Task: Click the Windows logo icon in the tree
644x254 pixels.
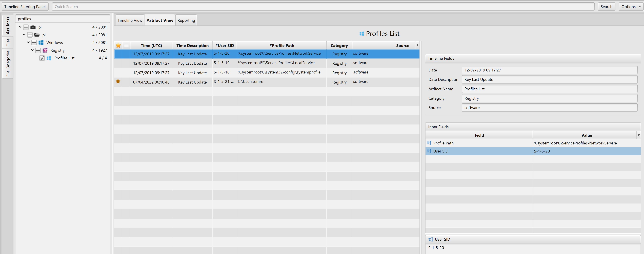Action: coord(41,42)
